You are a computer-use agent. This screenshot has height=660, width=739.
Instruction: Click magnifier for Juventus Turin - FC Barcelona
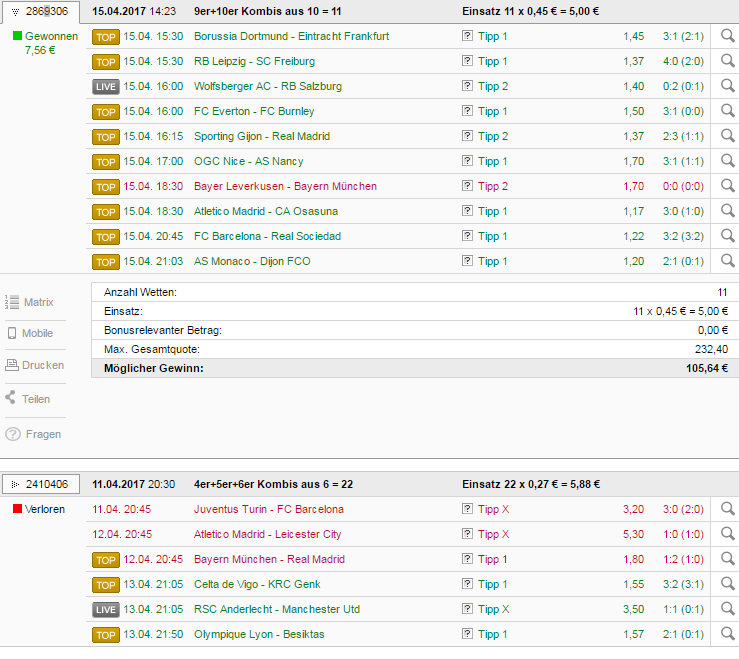click(728, 509)
